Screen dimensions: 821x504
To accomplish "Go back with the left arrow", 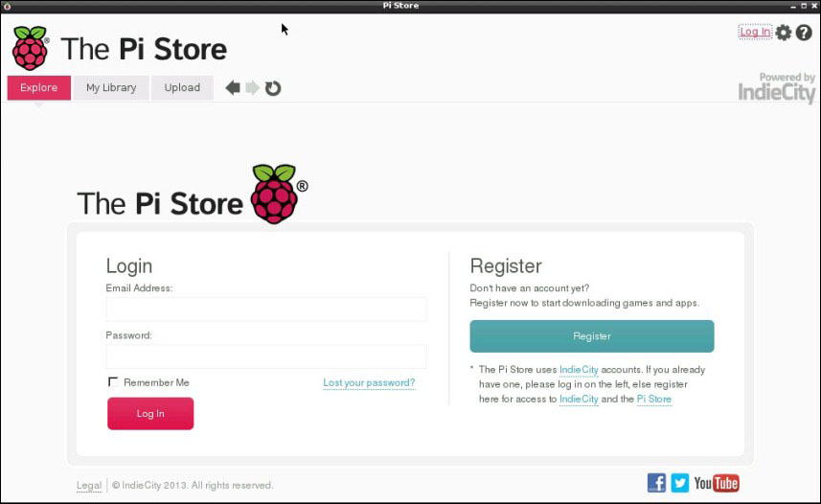I will [x=233, y=87].
